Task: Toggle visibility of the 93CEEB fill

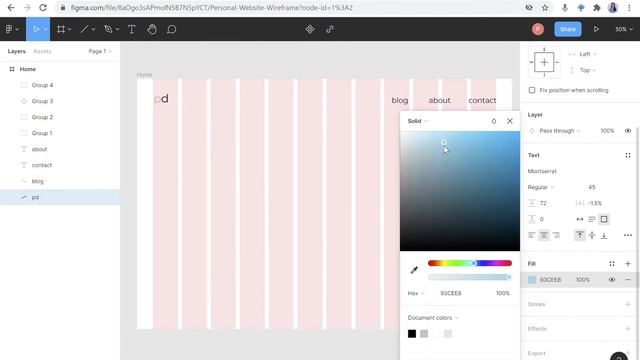Action: pyautogui.click(x=611, y=280)
